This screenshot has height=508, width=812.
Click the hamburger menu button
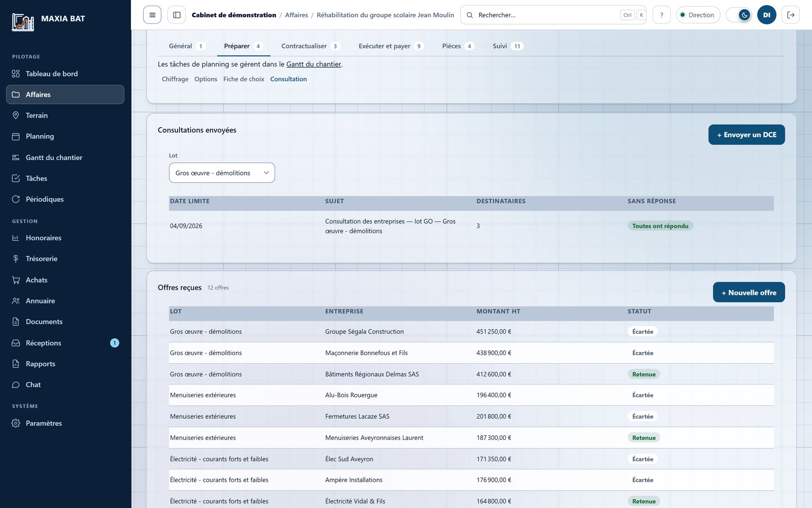tap(152, 15)
